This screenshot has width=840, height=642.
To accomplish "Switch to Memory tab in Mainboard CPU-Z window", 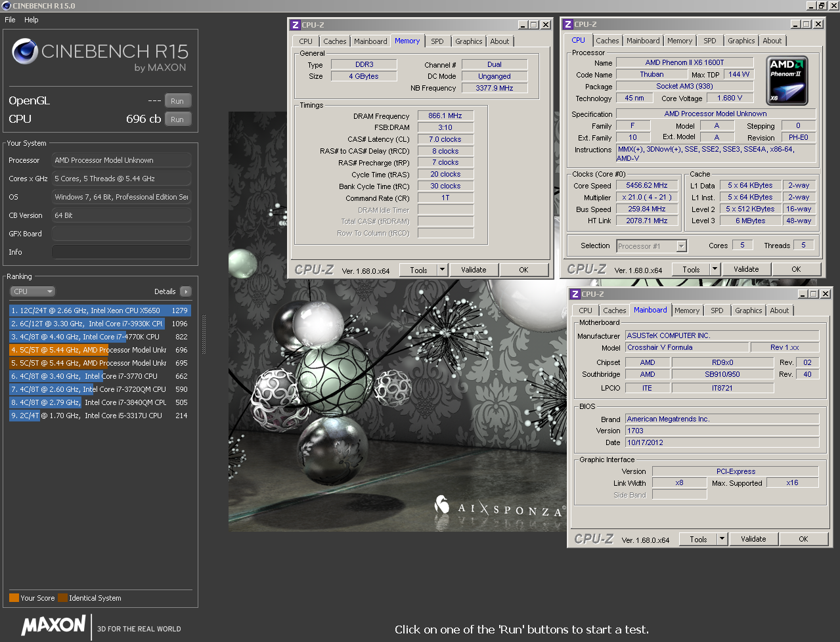I will click(687, 310).
